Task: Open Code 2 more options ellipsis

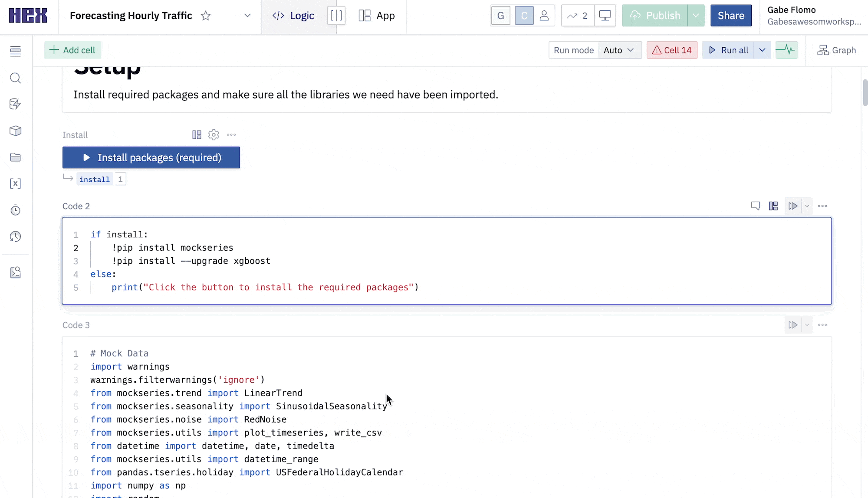Action: click(822, 206)
